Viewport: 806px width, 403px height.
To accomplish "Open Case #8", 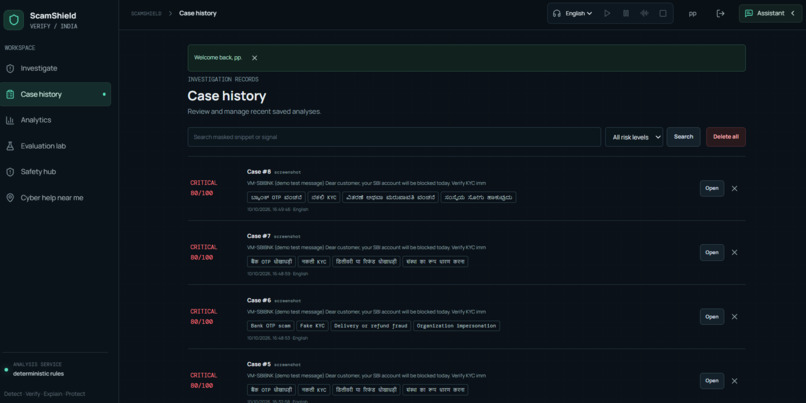I will [712, 188].
